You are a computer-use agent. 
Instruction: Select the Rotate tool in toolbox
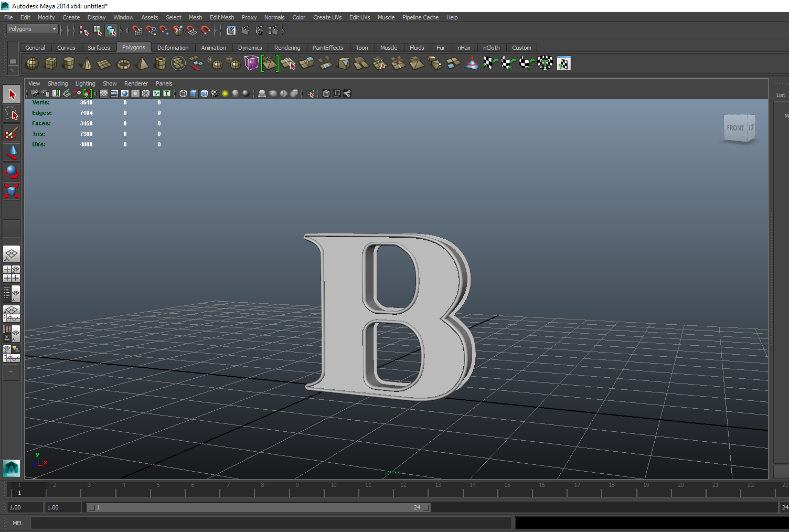[12, 172]
